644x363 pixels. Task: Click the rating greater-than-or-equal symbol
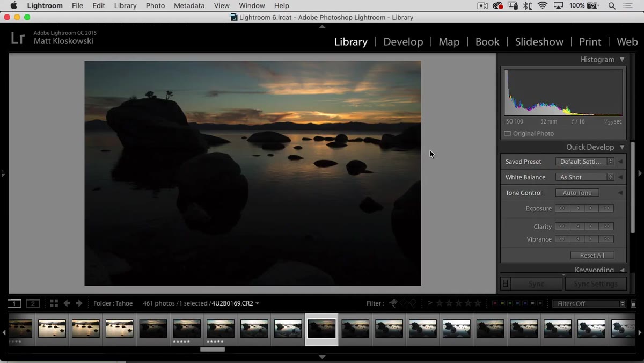[x=430, y=303]
